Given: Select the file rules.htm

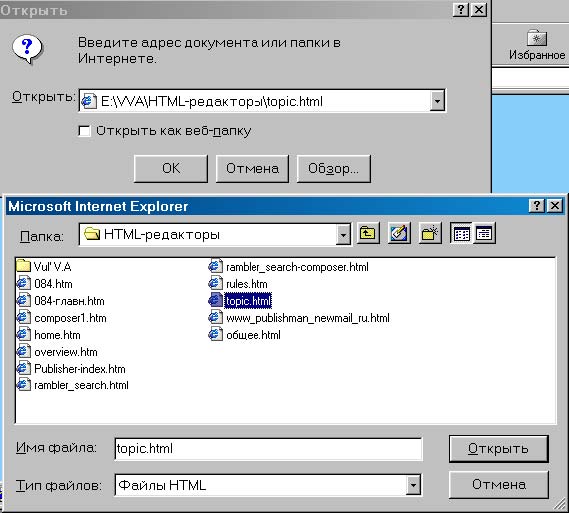Looking at the screenshot, I should pos(238,284).
